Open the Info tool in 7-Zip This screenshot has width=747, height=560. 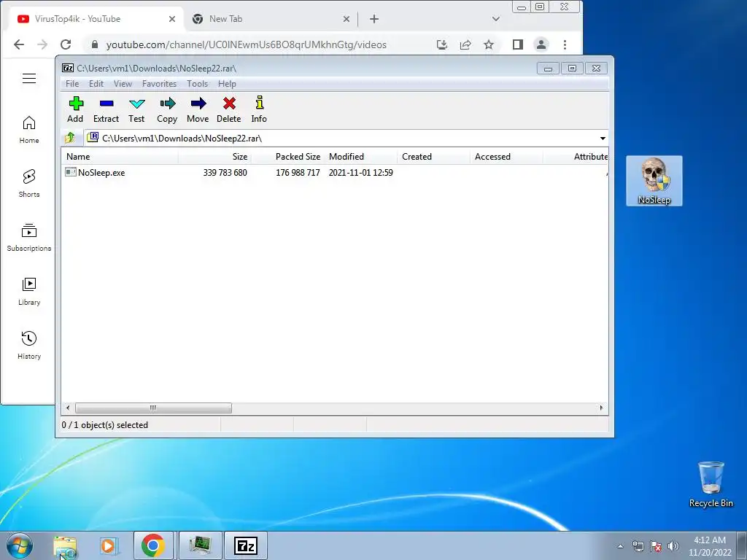click(x=259, y=110)
